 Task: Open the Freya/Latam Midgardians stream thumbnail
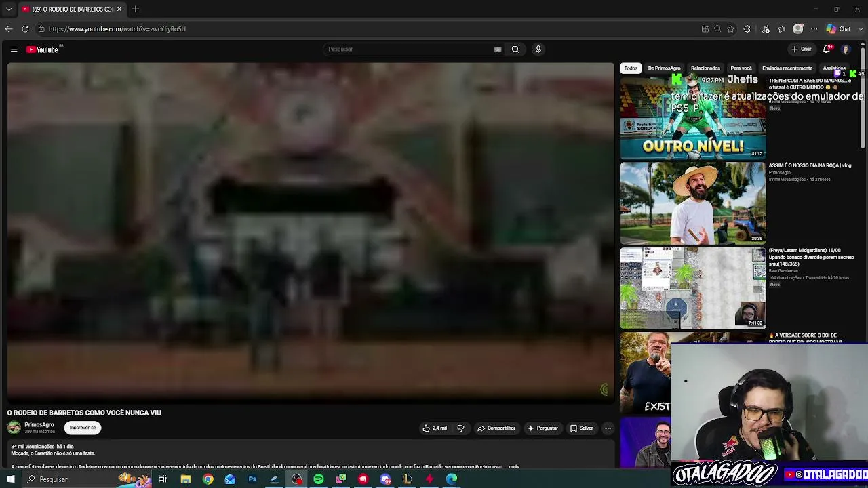coord(693,288)
